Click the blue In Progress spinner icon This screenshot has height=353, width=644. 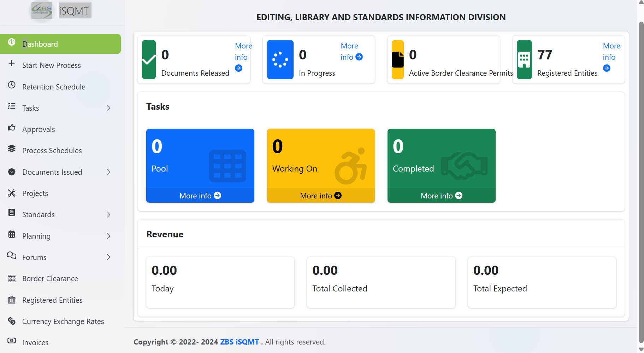[x=280, y=59]
